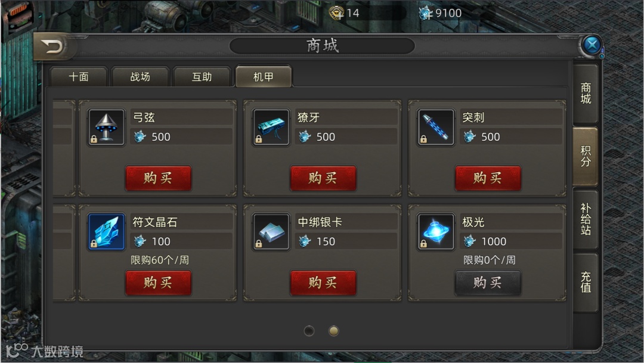Open the 积分 side tab
Image resolution: width=644 pixels, height=363 pixels.
[586, 156]
